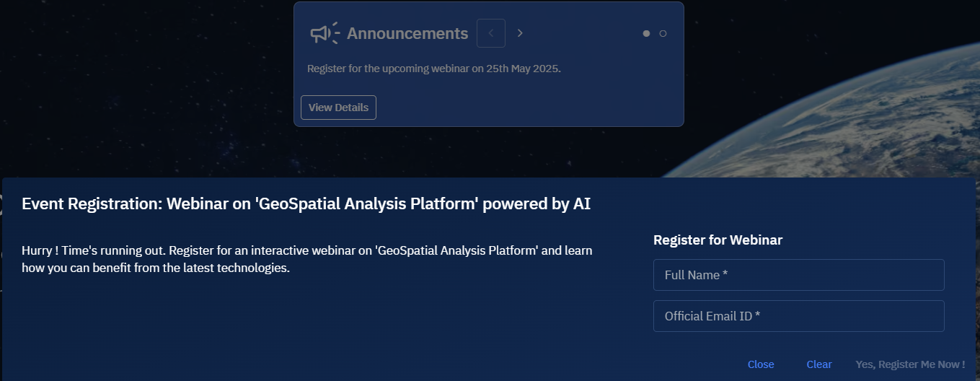Focus the Official Email ID field
The image size is (980, 381).
pos(798,316)
